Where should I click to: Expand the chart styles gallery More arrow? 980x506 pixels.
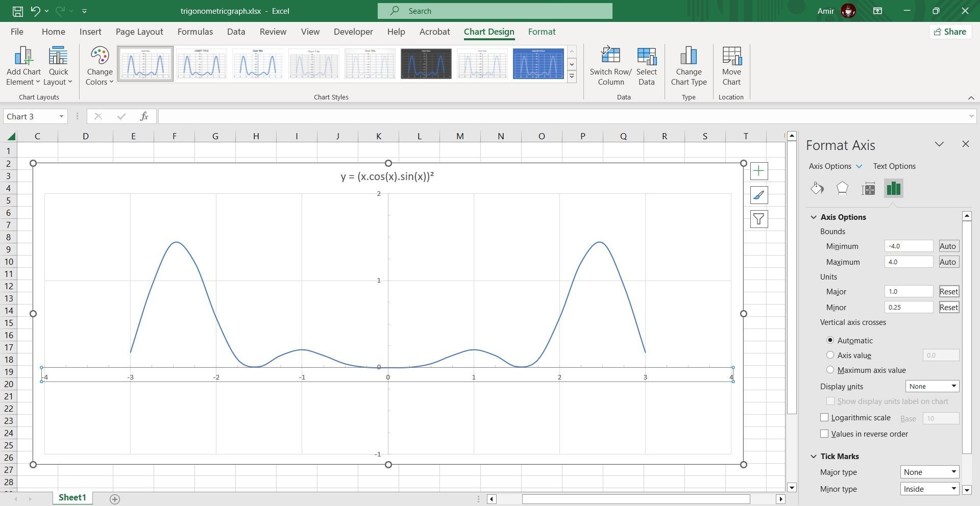point(572,77)
